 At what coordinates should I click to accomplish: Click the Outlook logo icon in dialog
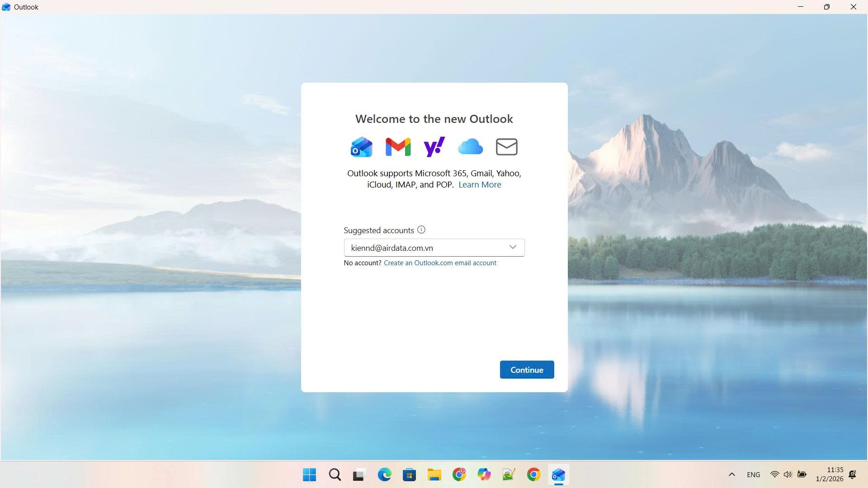[361, 147]
